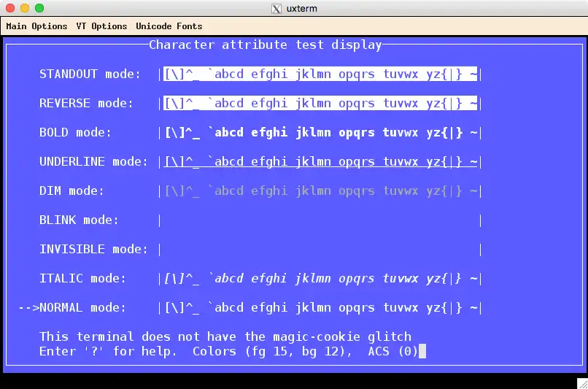This screenshot has width=588, height=389.
Task: Click the 'BOLD mode:' label
Action: pos(75,132)
